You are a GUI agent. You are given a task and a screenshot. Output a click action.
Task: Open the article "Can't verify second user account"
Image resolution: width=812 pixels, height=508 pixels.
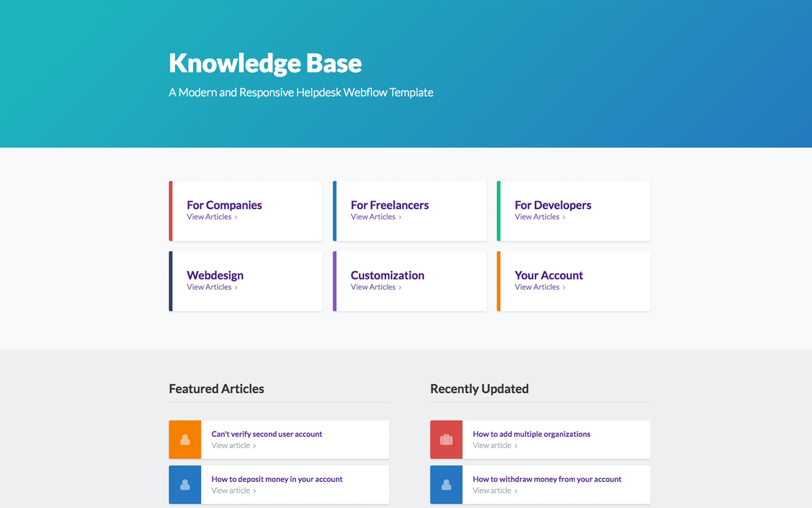(x=267, y=433)
